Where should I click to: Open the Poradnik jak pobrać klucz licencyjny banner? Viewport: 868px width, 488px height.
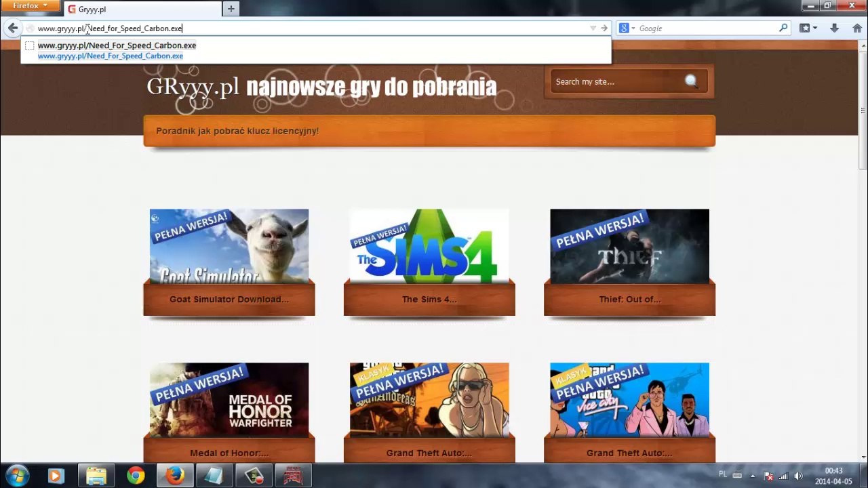point(429,131)
